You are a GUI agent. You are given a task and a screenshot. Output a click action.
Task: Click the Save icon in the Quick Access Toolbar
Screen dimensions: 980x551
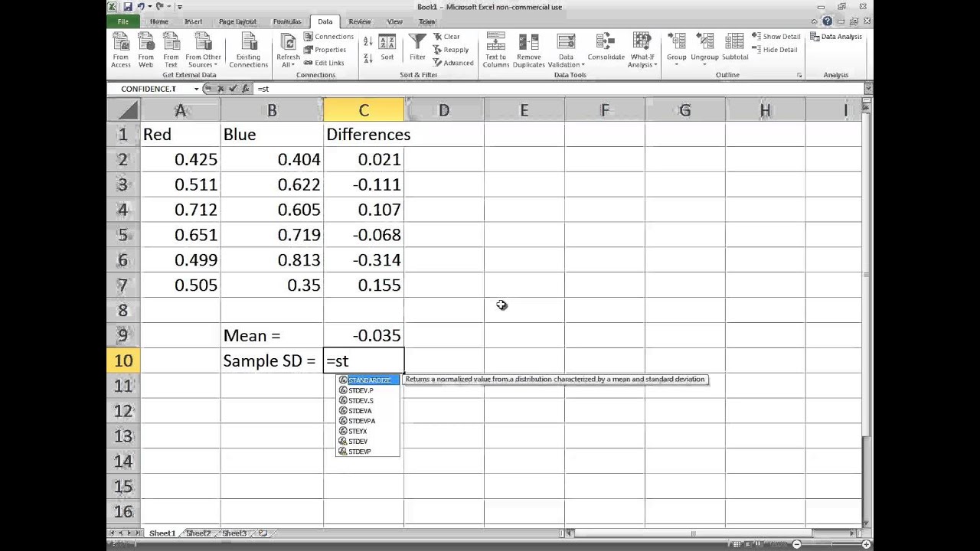128,7
